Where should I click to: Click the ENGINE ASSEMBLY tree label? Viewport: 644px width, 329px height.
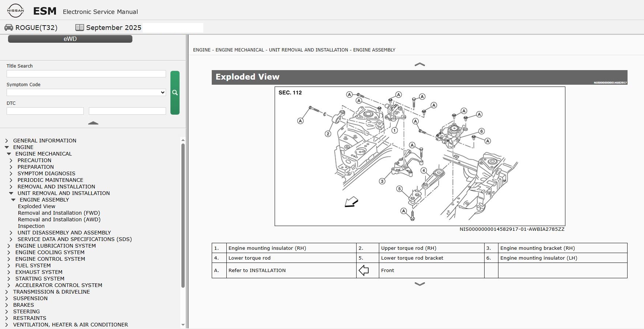tap(44, 200)
